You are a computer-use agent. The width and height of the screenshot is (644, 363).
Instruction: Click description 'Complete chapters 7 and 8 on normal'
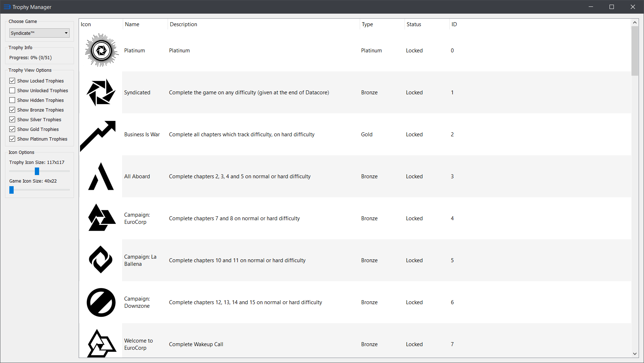tap(234, 218)
